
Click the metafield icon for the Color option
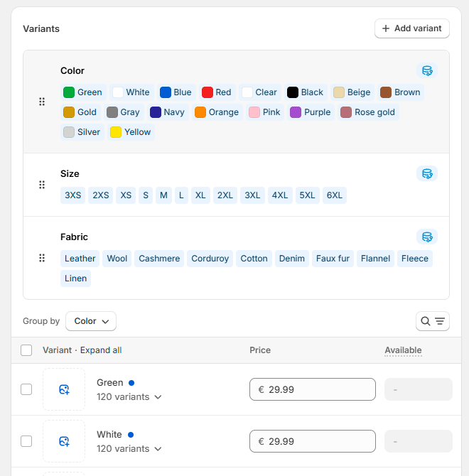426,70
